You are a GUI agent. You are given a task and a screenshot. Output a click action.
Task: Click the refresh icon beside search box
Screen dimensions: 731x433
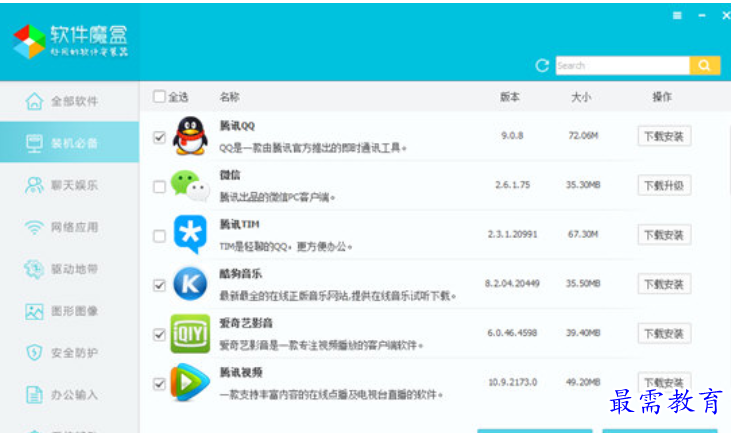pyautogui.click(x=542, y=66)
